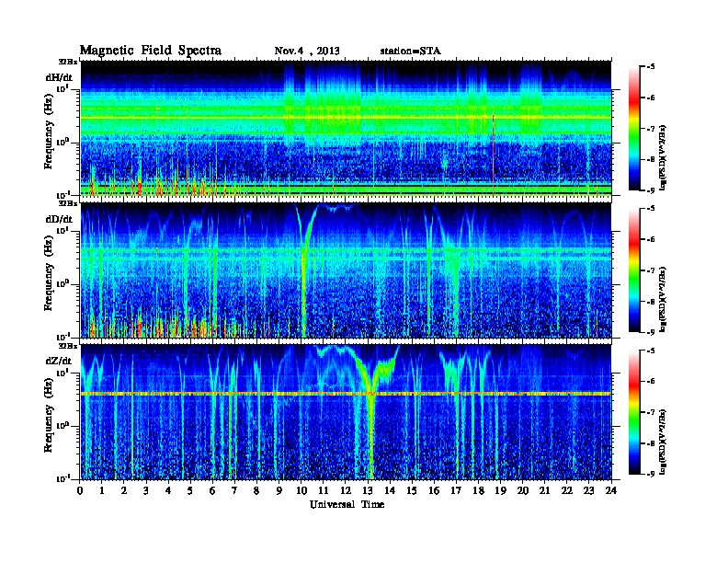
Task: Click the 32Hz label atop dH/dt panel
Action: pos(68,62)
